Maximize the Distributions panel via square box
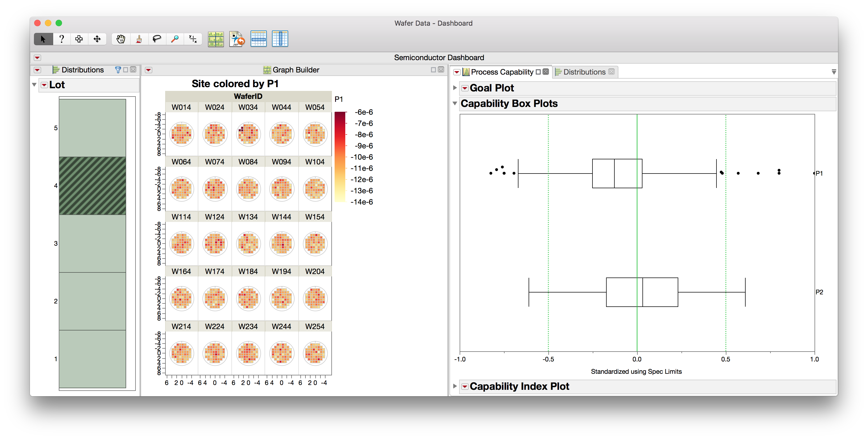 point(126,70)
